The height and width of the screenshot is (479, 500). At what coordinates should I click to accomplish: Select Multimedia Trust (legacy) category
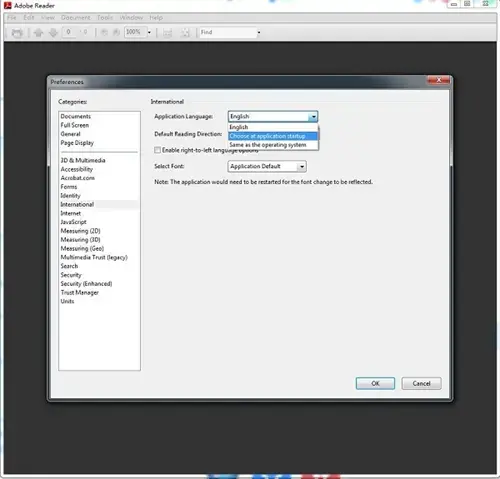94,257
